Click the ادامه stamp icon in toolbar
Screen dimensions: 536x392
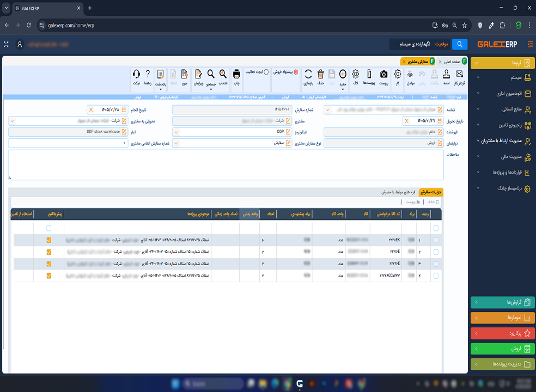(x=447, y=74)
